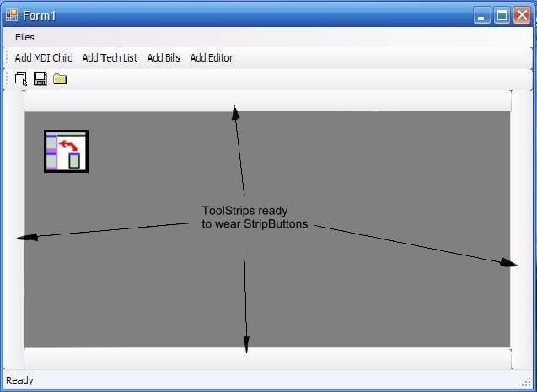Image resolution: width=537 pixels, height=392 pixels.
Task: Click the resize grip in status bar
Action: pos(526,383)
